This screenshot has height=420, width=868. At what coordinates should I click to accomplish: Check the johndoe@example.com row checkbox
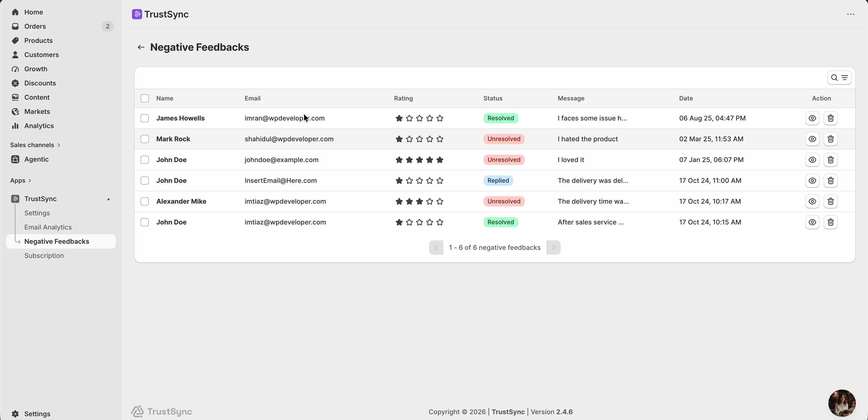pyautogui.click(x=145, y=160)
